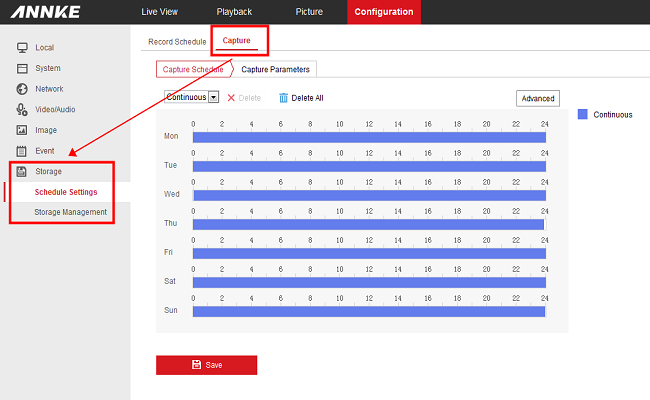Viewport: 650px width, 400px height.
Task: Click the Thu continuous schedule bar
Action: (x=368, y=224)
